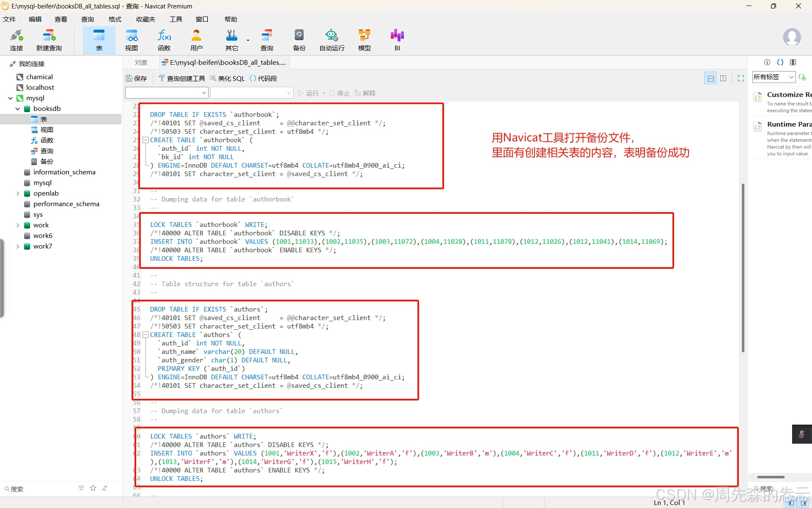Click the Model (模型) toolbar icon
This screenshot has height=508, width=812.
364,40
